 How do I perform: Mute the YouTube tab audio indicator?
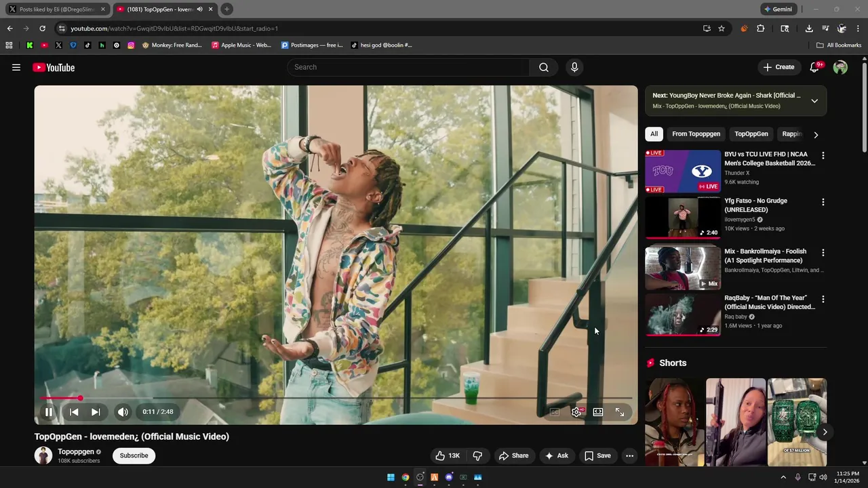(200, 9)
